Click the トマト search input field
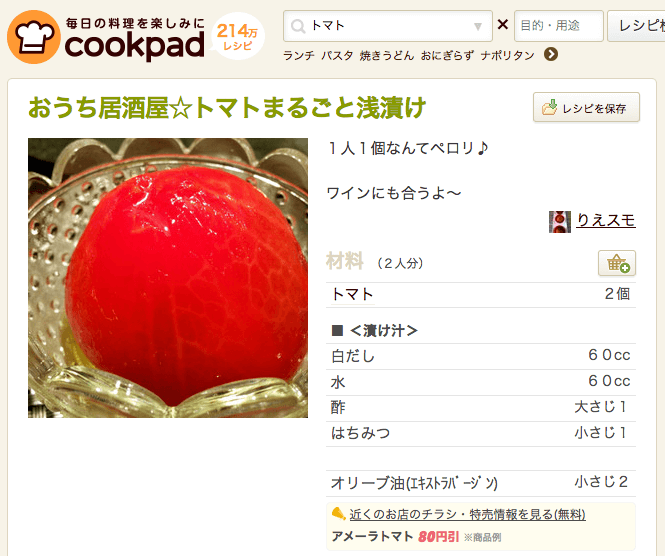The width and height of the screenshot is (665, 556). pos(388,26)
